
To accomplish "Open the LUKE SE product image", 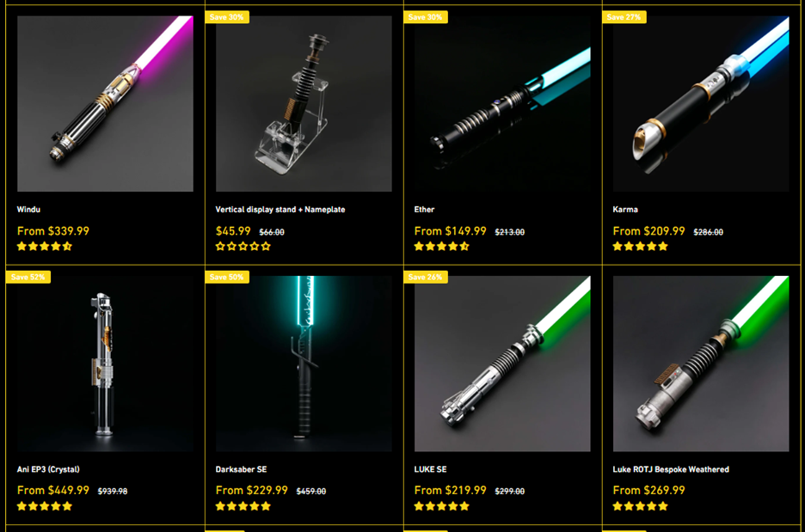I will pos(502,364).
